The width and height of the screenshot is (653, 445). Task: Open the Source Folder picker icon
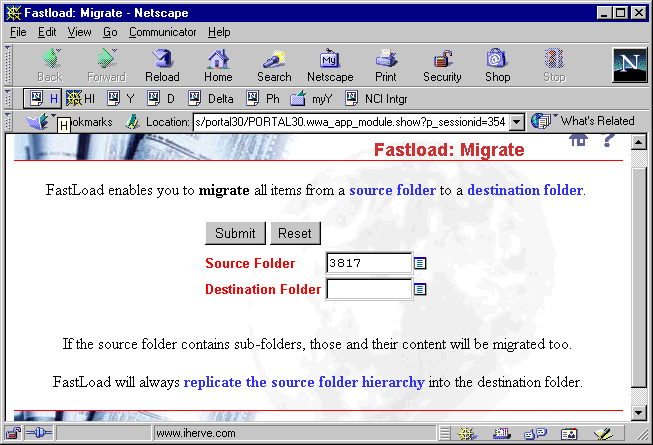420,263
